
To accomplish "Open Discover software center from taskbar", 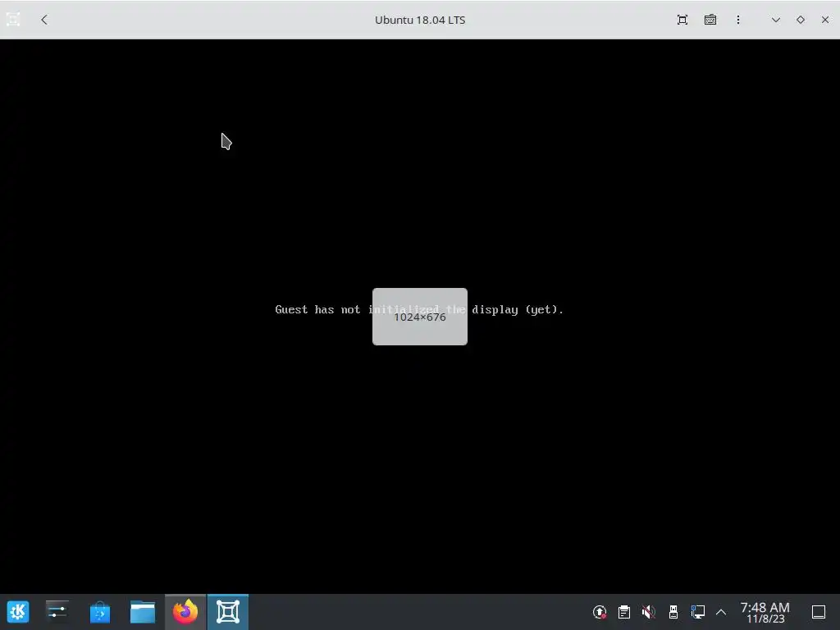I will click(x=100, y=612).
